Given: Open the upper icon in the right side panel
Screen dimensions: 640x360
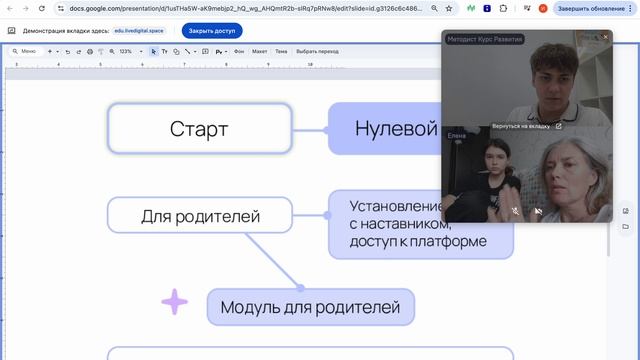Looking at the screenshot, I should point(626,211).
